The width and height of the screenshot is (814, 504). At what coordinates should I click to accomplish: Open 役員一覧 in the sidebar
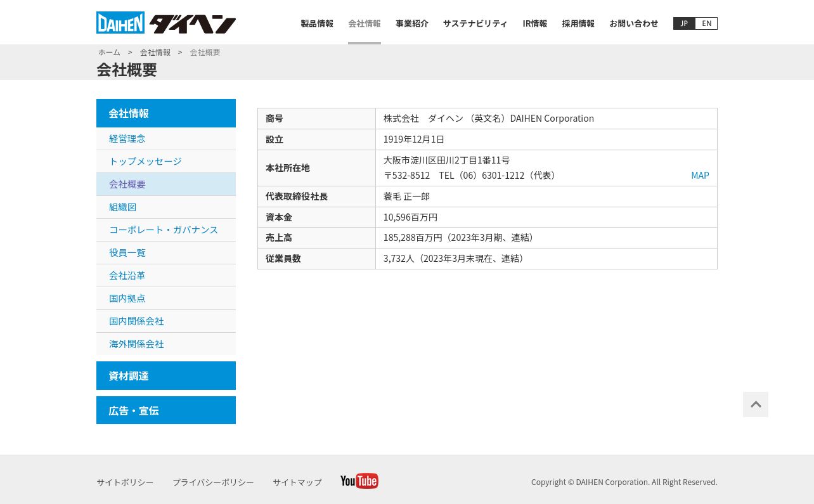coord(166,253)
